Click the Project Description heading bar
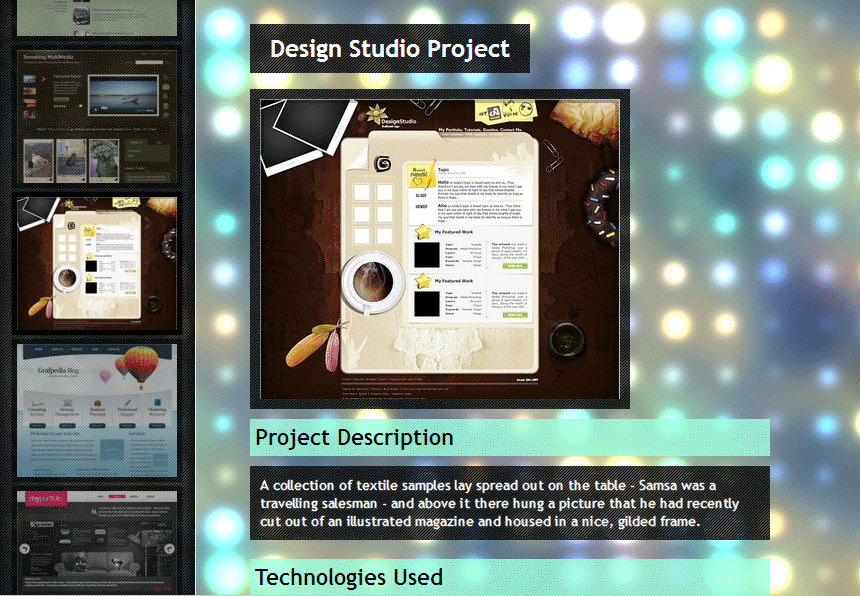This screenshot has width=860, height=596. pyautogui.click(x=509, y=438)
